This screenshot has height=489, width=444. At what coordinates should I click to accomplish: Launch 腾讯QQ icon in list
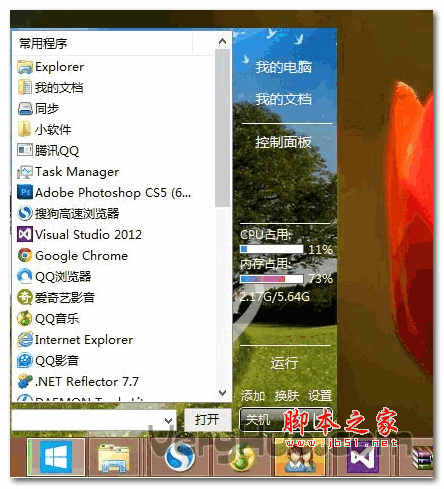[25, 151]
